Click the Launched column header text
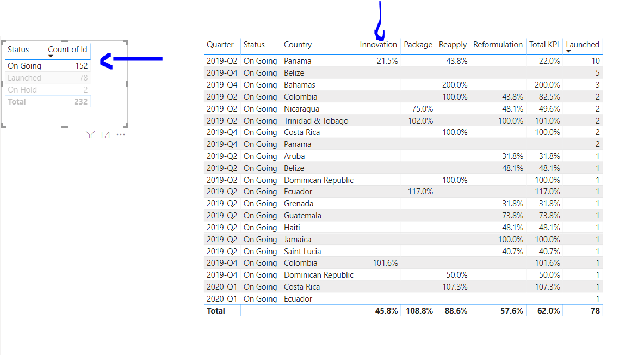Viewport: 644px width, 355px height. pos(583,45)
